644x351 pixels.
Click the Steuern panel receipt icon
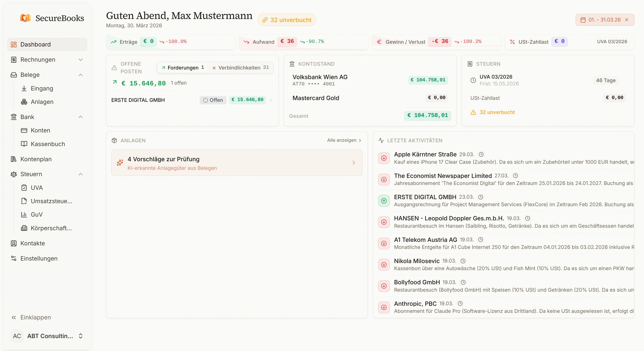point(470,64)
